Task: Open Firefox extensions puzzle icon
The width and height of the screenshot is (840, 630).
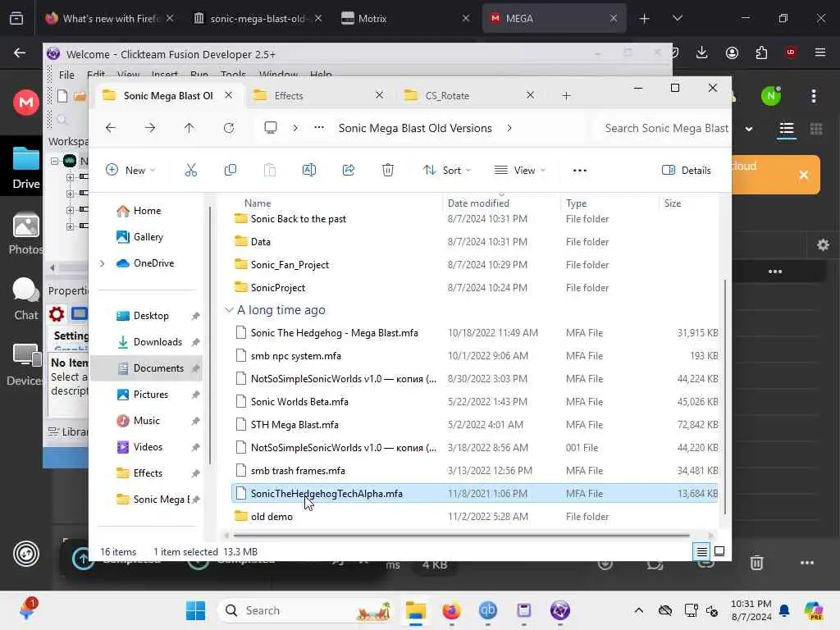Action: (x=761, y=52)
